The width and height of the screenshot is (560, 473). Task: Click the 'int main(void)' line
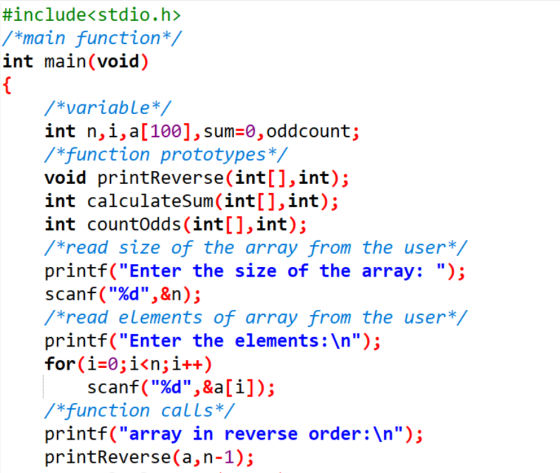75,61
